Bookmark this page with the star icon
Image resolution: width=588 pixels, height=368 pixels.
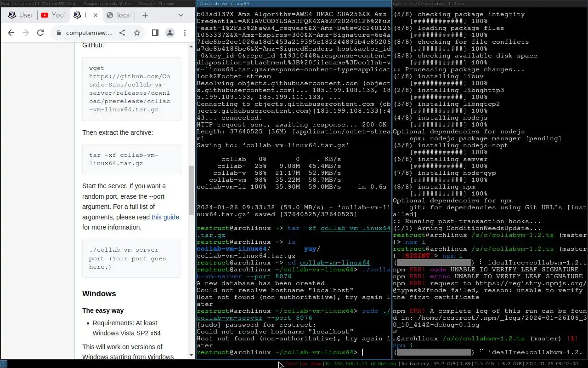(x=137, y=33)
